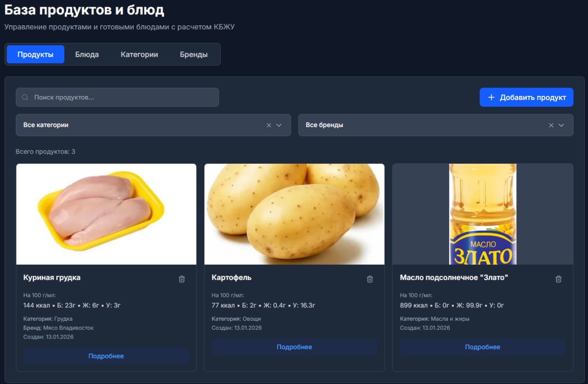The image size is (588, 384).
Task: Expand the Все бренды dropdown chevron
Action: coord(561,125)
